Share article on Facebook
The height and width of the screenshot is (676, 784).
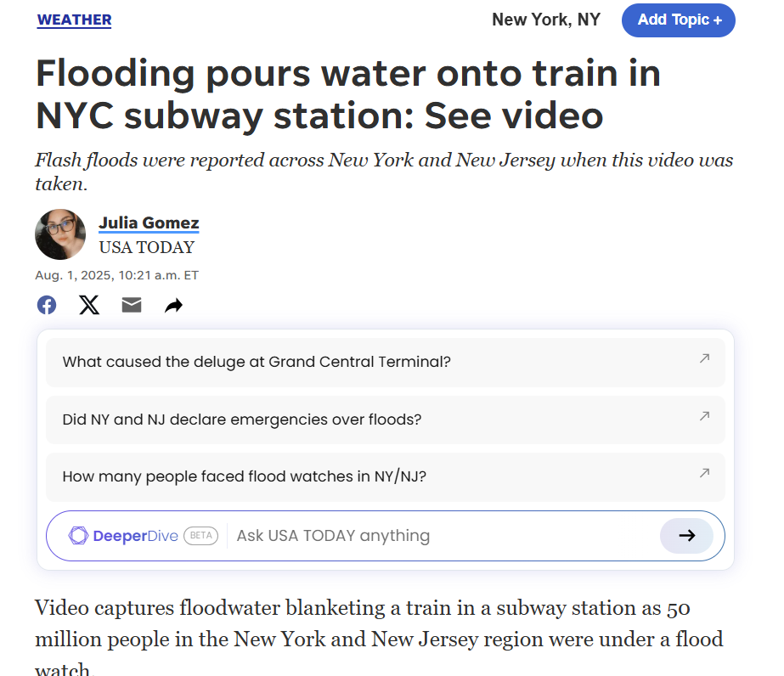[47, 305]
